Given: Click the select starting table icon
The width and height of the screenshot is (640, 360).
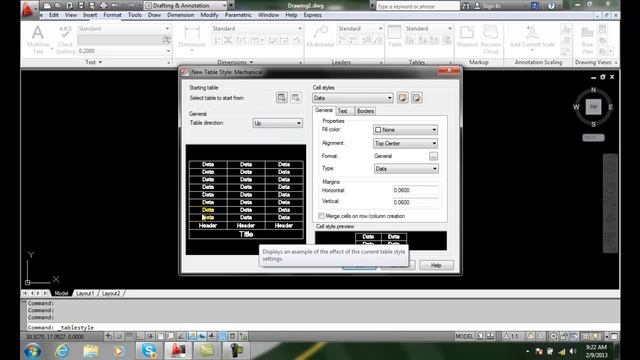Looking at the screenshot, I should pyautogui.click(x=282, y=98).
